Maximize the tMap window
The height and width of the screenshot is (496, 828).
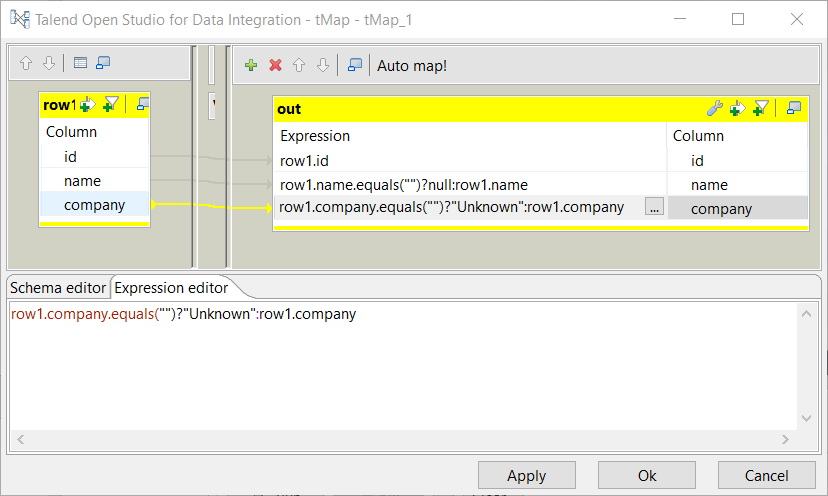[738, 19]
